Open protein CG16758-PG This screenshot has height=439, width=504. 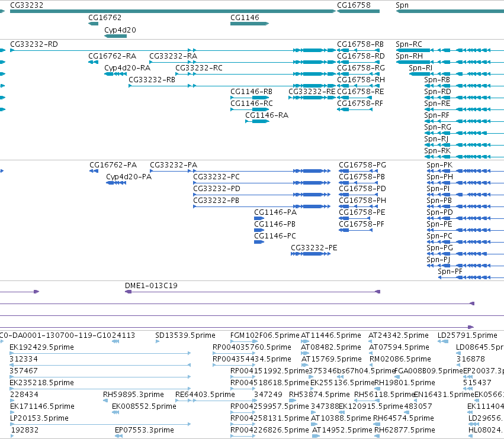coord(362,165)
